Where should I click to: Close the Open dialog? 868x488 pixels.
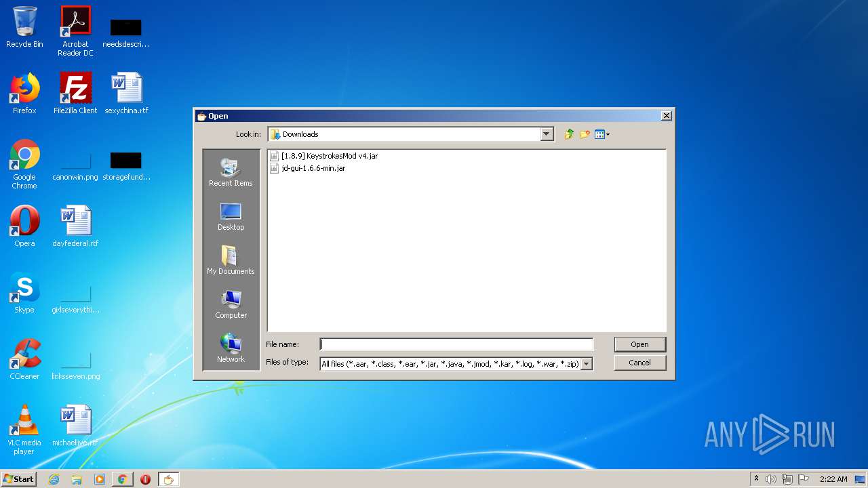666,116
